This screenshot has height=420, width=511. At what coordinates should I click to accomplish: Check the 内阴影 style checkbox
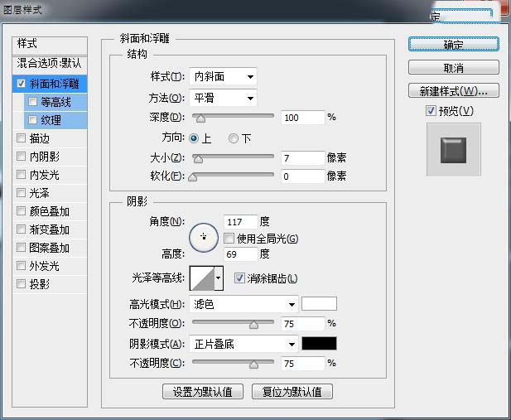[x=22, y=157]
